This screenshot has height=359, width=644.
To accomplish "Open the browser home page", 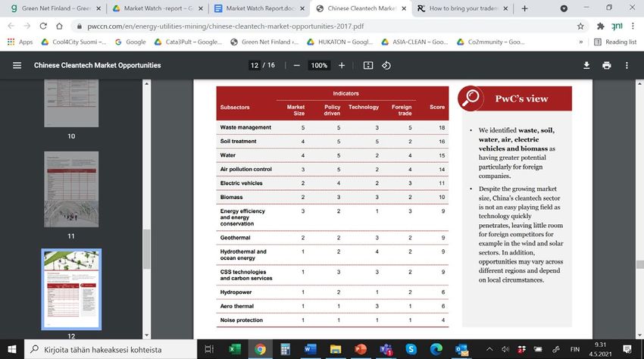I will (x=59, y=26).
